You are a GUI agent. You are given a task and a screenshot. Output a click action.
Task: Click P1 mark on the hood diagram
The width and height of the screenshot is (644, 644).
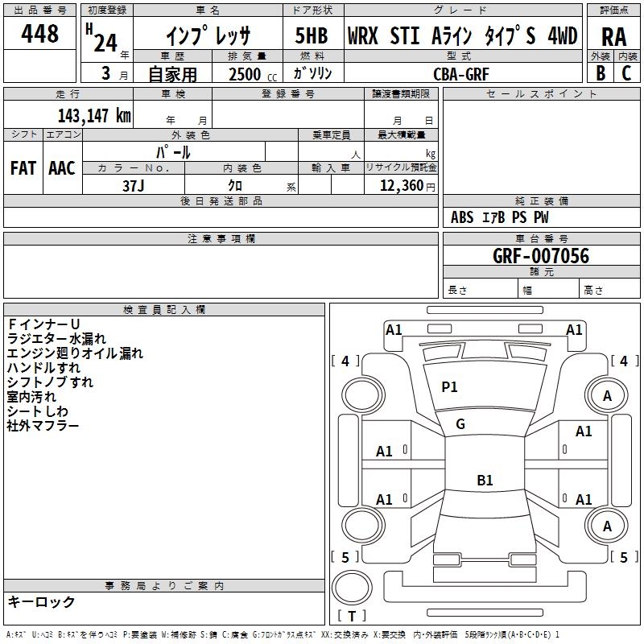click(449, 387)
